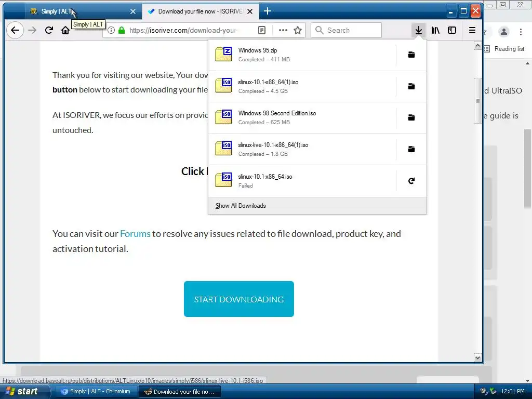Image resolution: width=532 pixels, height=399 pixels.
Task: Click the taskbar clock showing 12:01 PM
Action: [x=513, y=391]
